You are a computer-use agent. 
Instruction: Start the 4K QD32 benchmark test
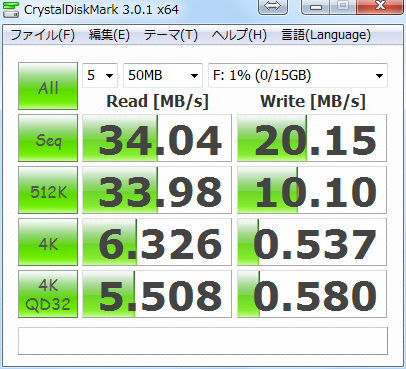point(48,294)
